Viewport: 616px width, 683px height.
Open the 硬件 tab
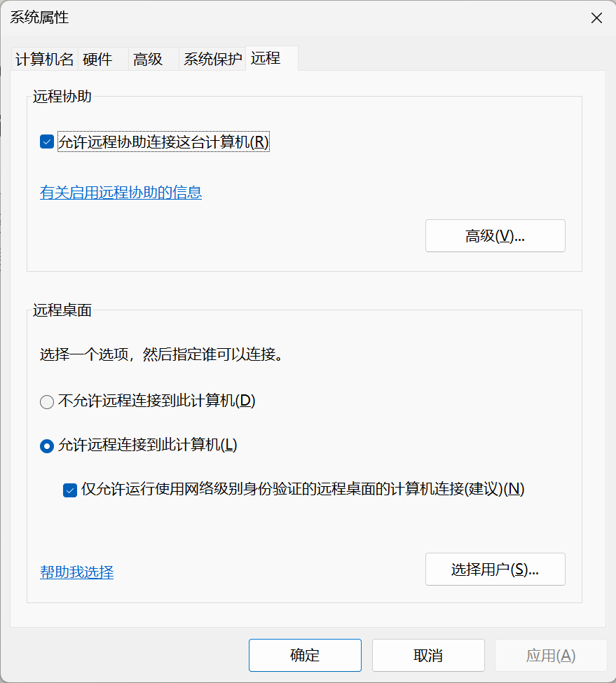coord(97,60)
